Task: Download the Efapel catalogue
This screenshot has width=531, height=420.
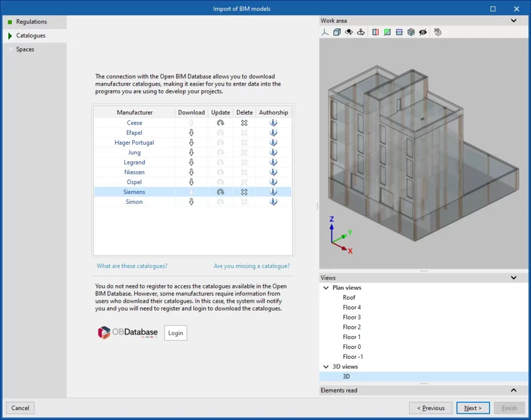Action: 191,132
